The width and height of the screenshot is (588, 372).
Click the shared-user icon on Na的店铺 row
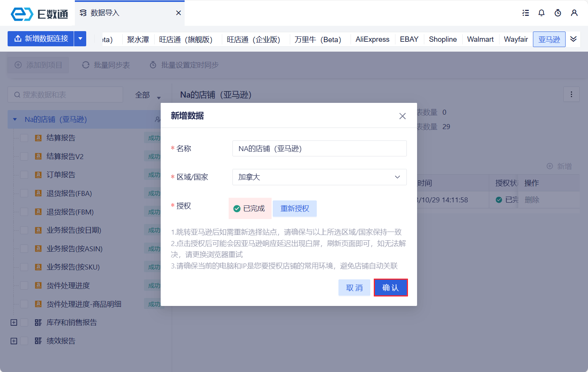pyautogui.click(x=158, y=120)
